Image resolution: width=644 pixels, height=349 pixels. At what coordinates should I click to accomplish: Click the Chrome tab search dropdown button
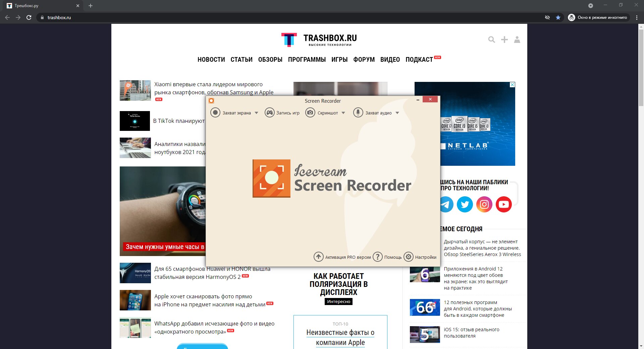(591, 6)
